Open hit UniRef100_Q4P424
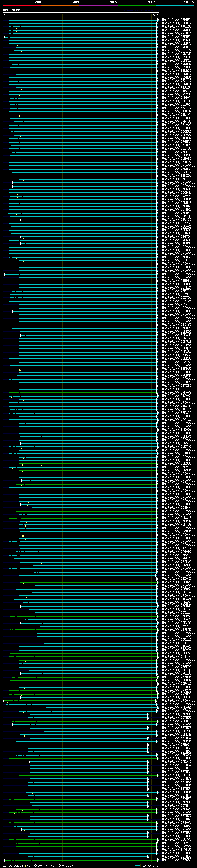 pyautogui.click(x=177, y=599)
